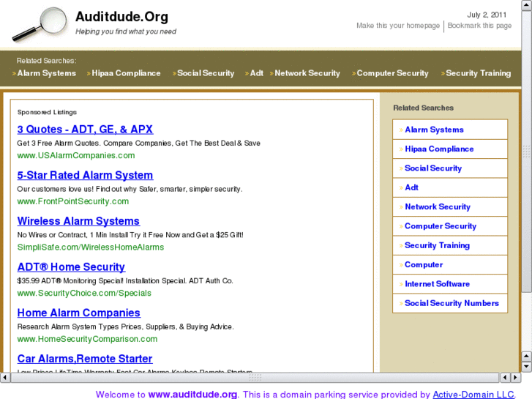Select Adt in sidebar related searches
532x399 pixels.
tap(411, 187)
